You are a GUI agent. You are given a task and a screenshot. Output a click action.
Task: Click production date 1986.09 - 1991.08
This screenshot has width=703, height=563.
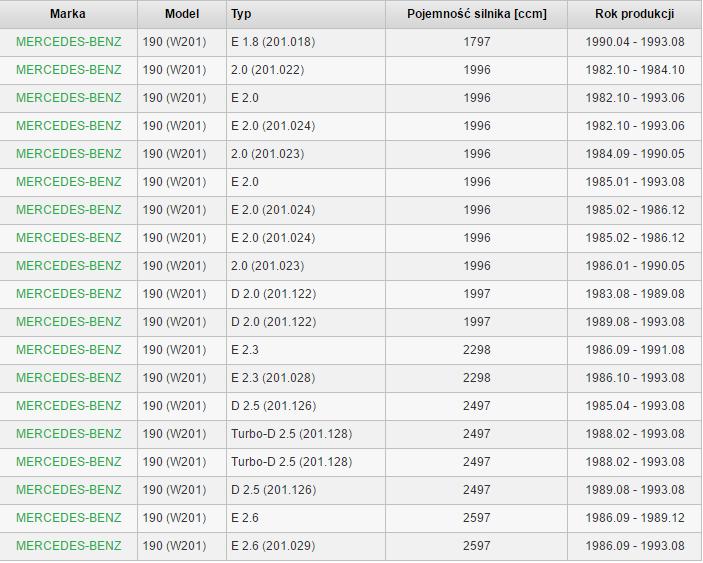tap(634, 350)
